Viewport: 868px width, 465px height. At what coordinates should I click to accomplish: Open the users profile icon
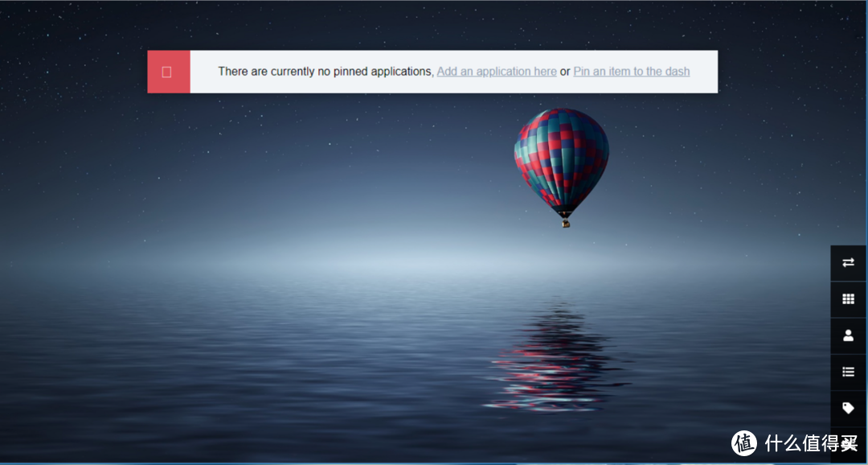[848, 335]
